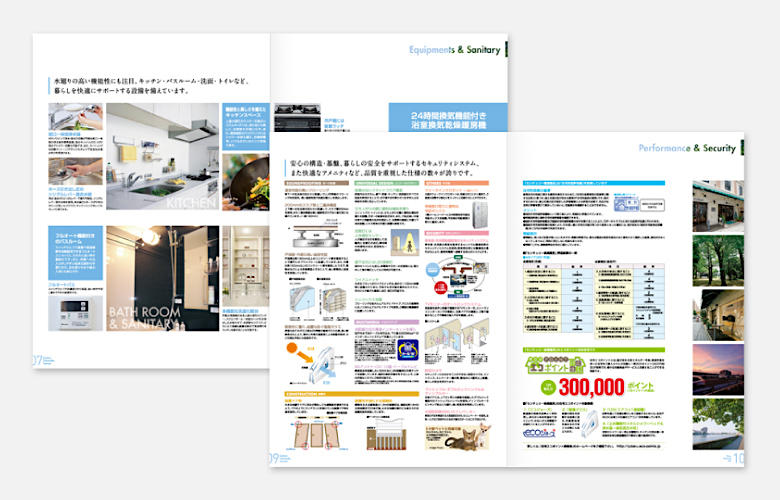This screenshot has height=500, width=780.
Task: Open the Performance & Security header
Action: click(x=689, y=149)
